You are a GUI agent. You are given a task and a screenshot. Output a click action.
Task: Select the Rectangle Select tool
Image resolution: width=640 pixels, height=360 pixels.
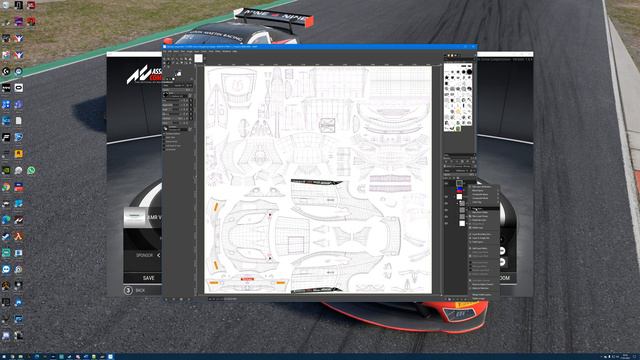click(x=168, y=59)
